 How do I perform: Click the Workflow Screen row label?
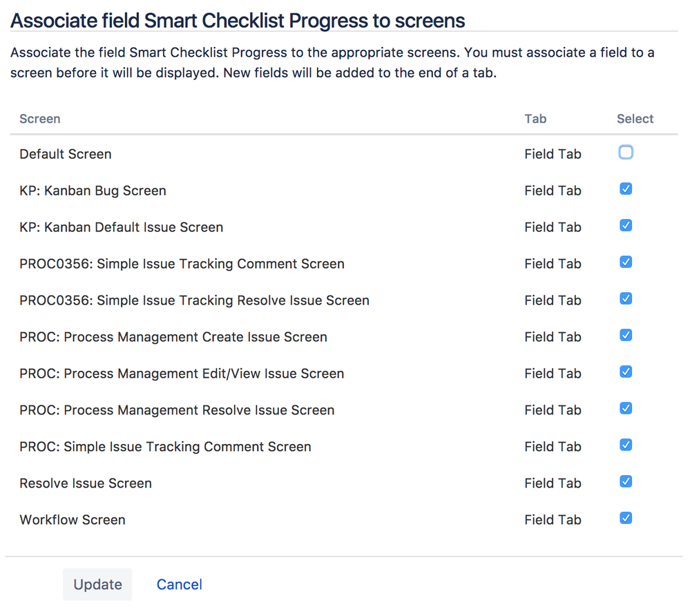pyautogui.click(x=73, y=520)
